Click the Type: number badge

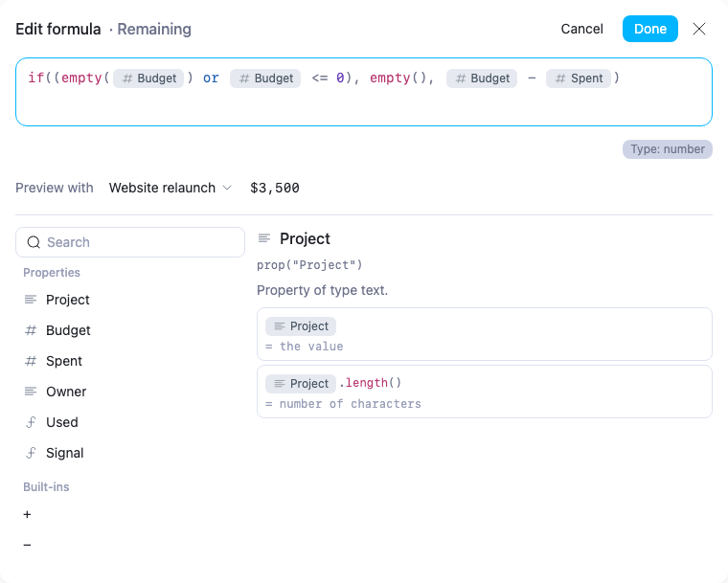(668, 149)
